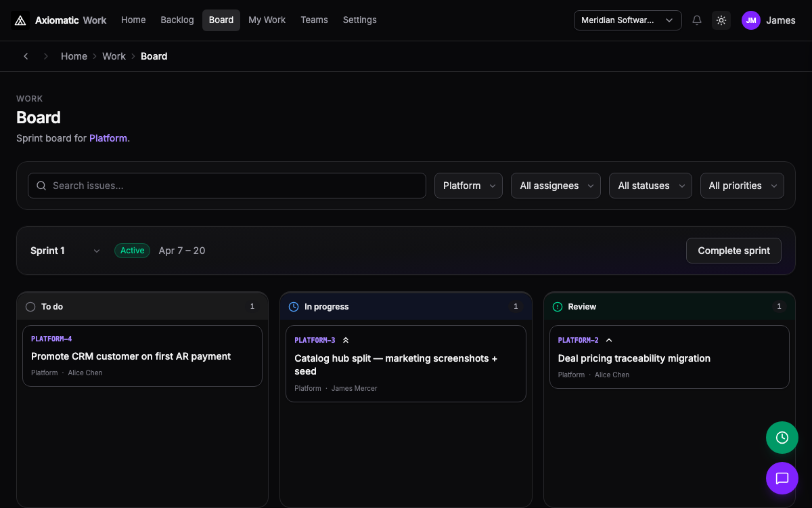Click the Complete sprint button
The width and height of the screenshot is (812, 508).
click(734, 251)
